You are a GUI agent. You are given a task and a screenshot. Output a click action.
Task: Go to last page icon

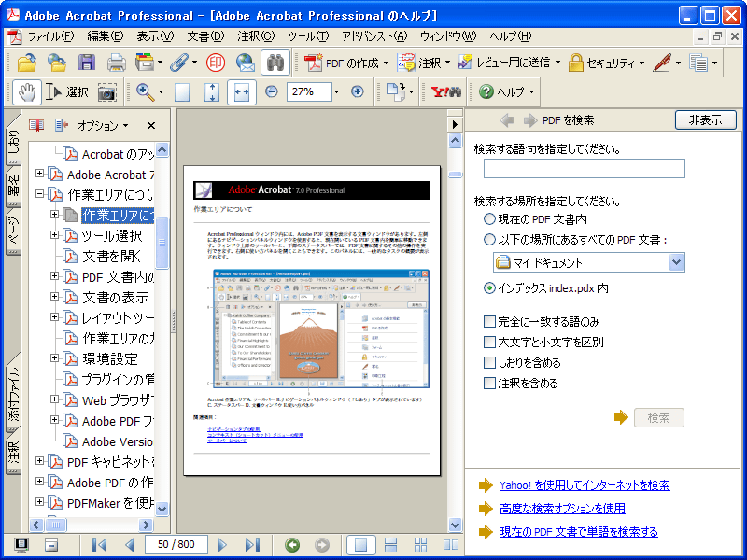pyautogui.click(x=252, y=544)
